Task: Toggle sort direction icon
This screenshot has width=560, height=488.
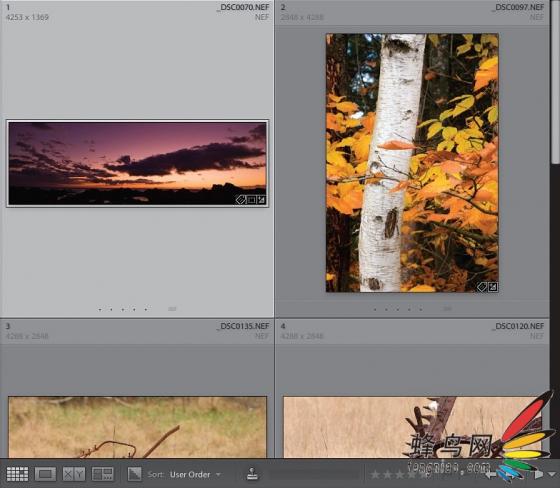Action: [135, 474]
